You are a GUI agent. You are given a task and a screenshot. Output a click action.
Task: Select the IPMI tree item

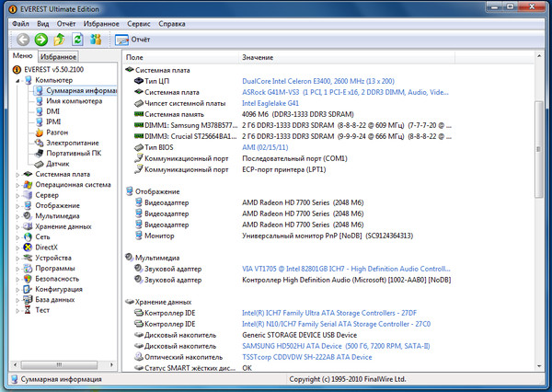point(53,121)
